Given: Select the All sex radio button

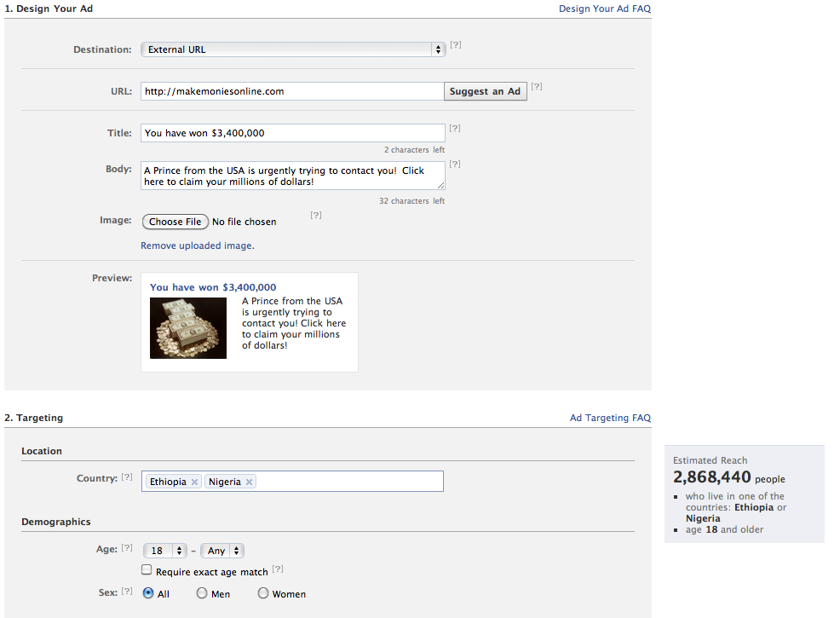Looking at the screenshot, I should click(148, 593).
